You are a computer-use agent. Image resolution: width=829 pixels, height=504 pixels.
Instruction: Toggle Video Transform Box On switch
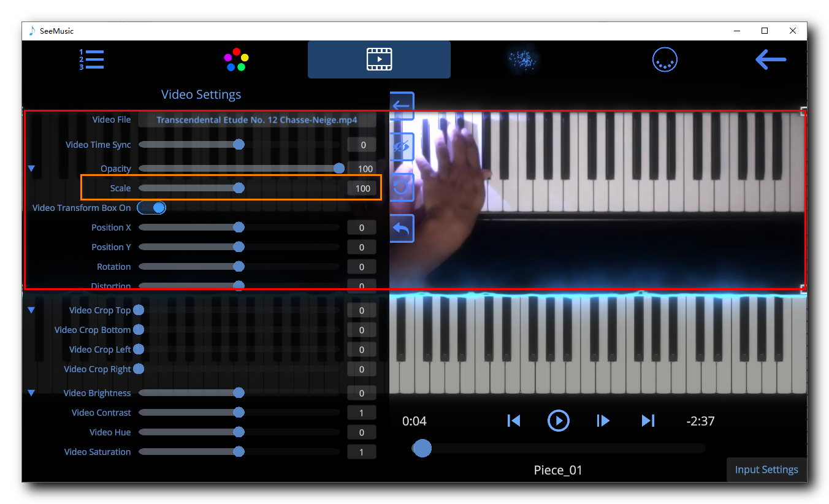pyautogui.click(x=151, y=208)
